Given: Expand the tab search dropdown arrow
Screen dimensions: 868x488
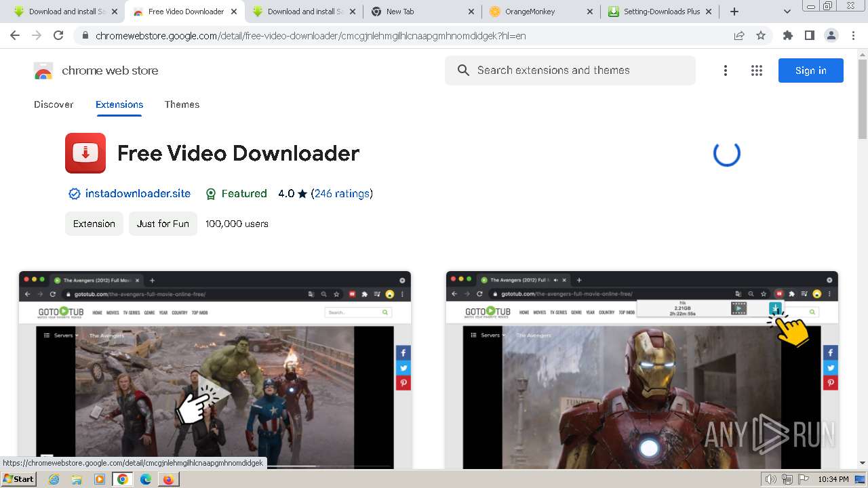Looking at the screenshot, I should [x=787, y=12].
